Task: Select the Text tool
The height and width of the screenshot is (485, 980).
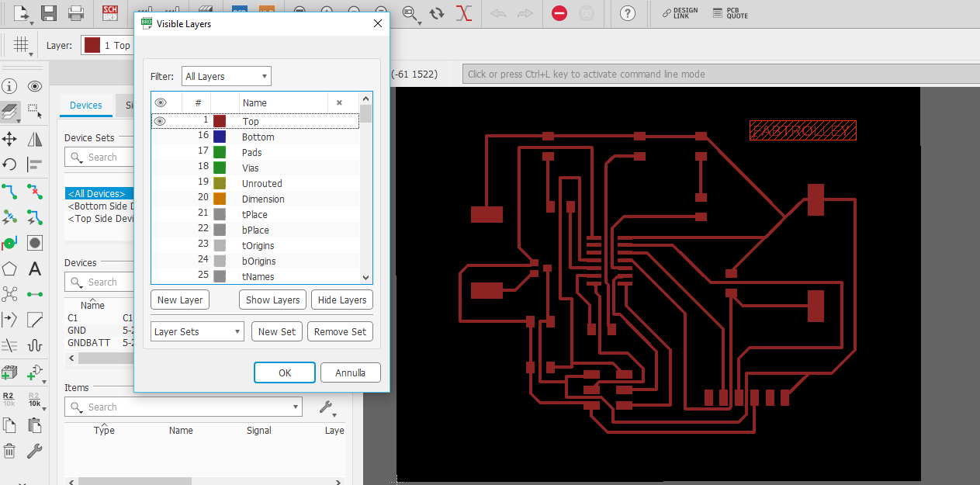Action: (34, 269)
